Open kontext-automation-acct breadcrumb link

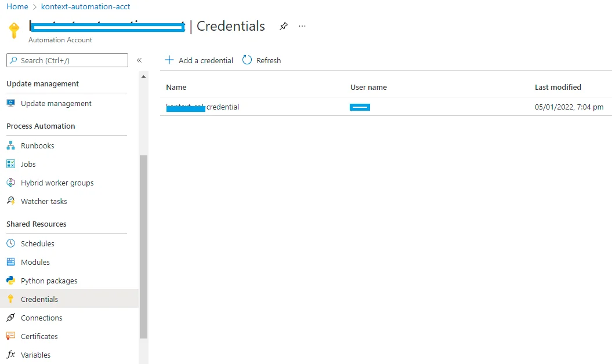pyautogui.click(x=85, y=6)
